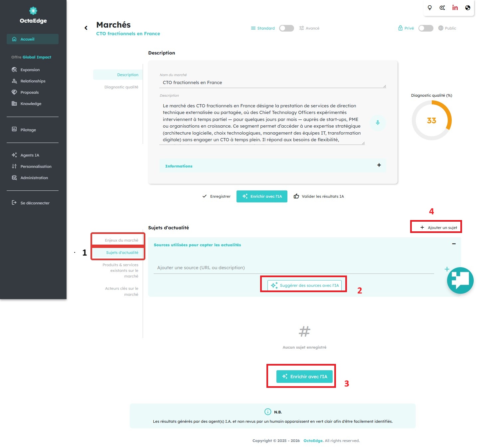
Task: Click the microphone dictation icon beside description
Action: point(378,123)
